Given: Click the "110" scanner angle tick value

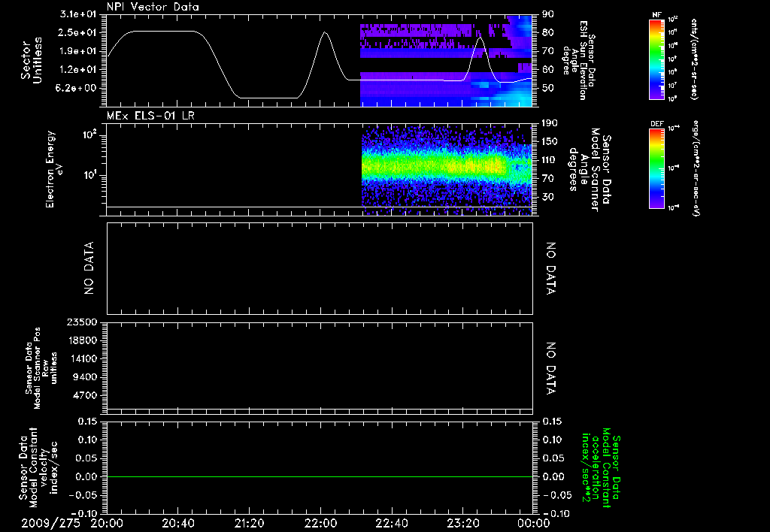Looking at the screenshot, I should [549, 160].
